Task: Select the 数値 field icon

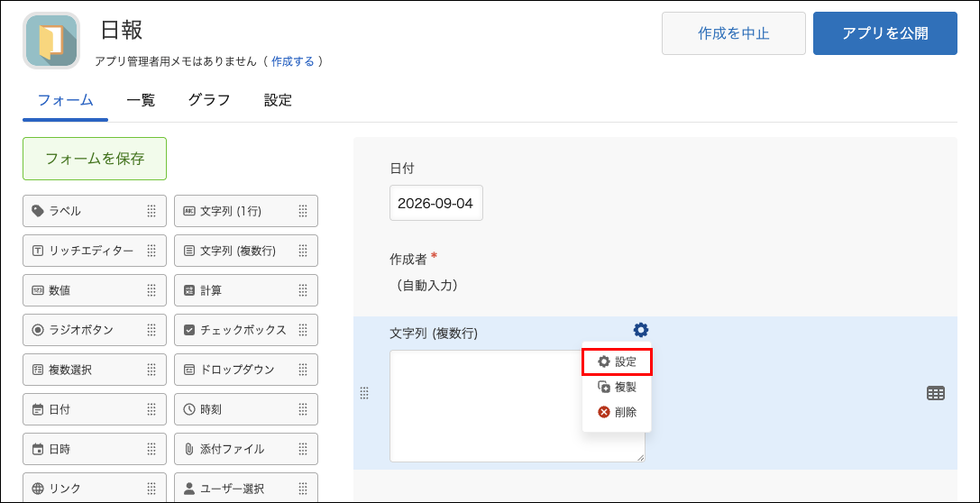Action: (38, 290)
